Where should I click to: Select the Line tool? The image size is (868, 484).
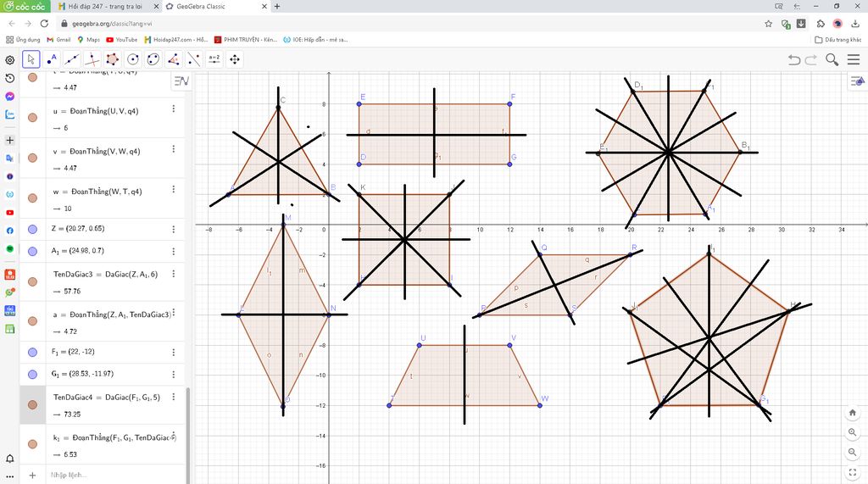(72, 59)
